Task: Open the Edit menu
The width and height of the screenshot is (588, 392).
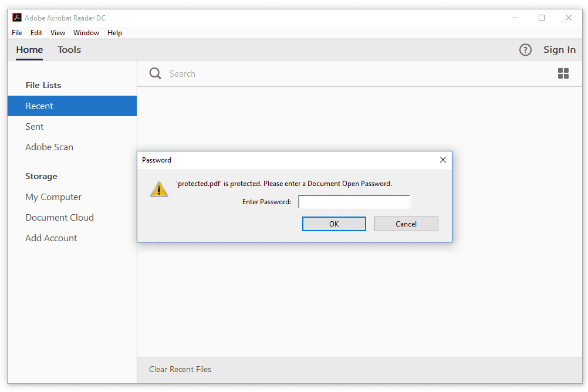Action: [36, 33]
